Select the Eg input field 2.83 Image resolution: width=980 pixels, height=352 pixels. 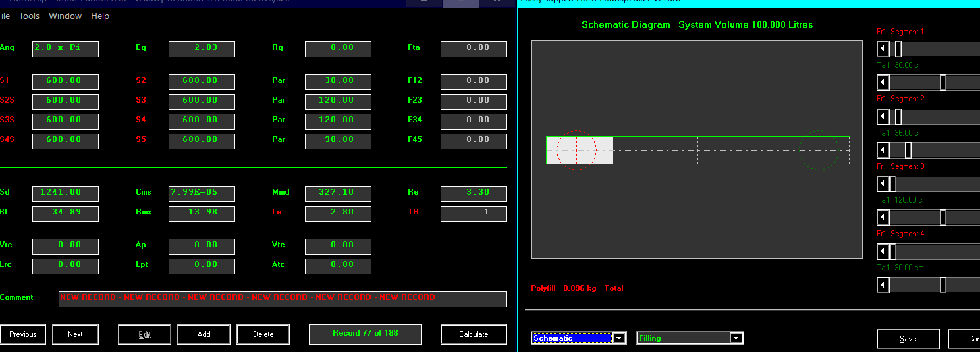coord(202,49)
